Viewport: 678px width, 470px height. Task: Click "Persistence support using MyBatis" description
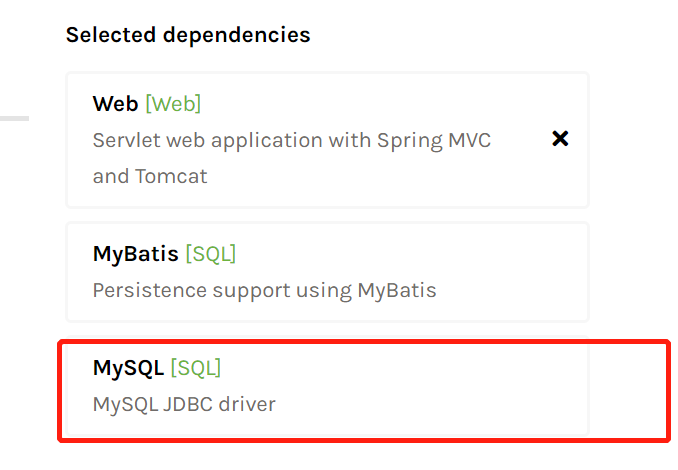(x=264, y=290)
